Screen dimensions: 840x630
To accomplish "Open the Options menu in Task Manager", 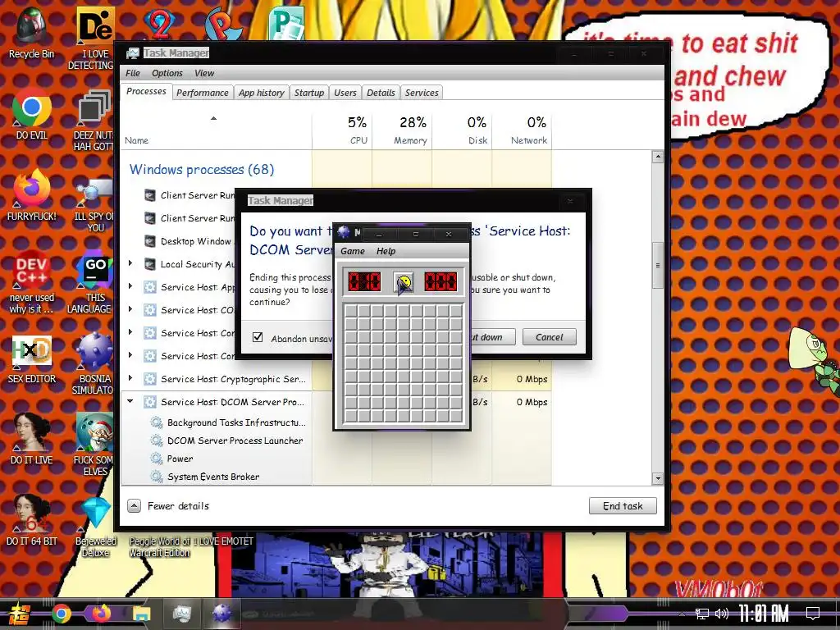I will pos(167,73).
